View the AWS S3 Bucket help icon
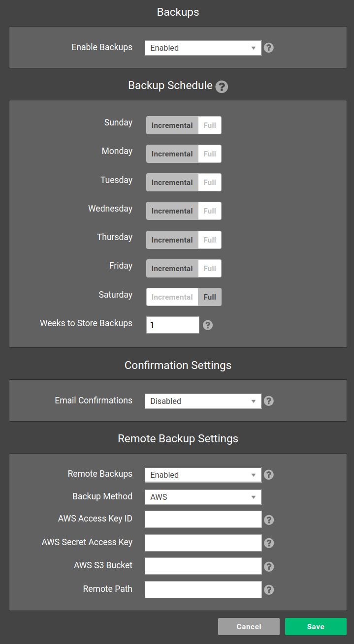 coord(268,566)
